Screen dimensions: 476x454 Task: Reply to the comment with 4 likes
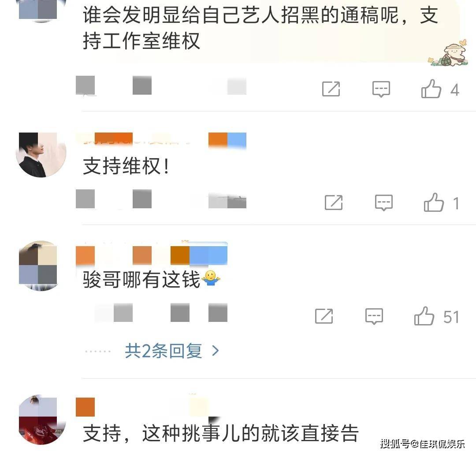[381, 89]
